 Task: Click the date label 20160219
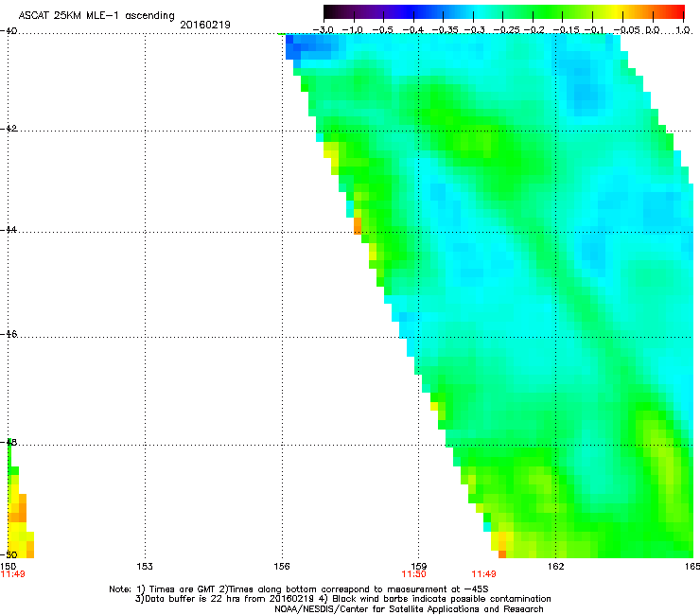pos(205,25)
